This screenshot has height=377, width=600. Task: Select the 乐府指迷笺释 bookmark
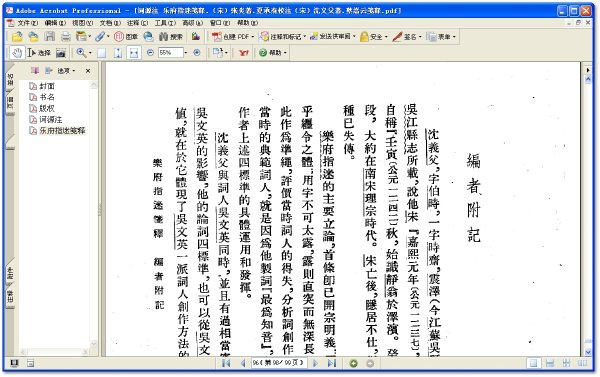click(x=62, y=131)
